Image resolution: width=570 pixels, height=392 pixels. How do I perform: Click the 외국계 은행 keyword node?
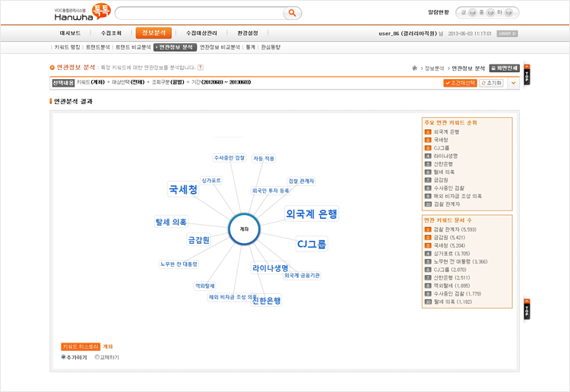312,213
